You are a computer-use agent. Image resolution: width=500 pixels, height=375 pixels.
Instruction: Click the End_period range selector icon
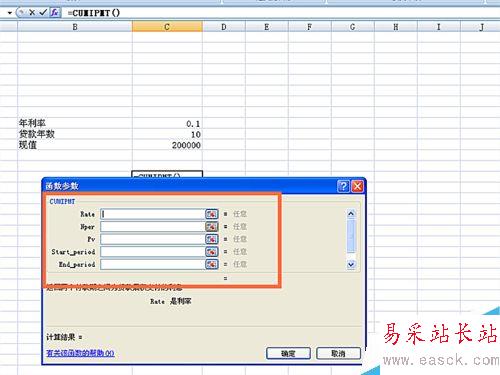[x=212, y=264]
